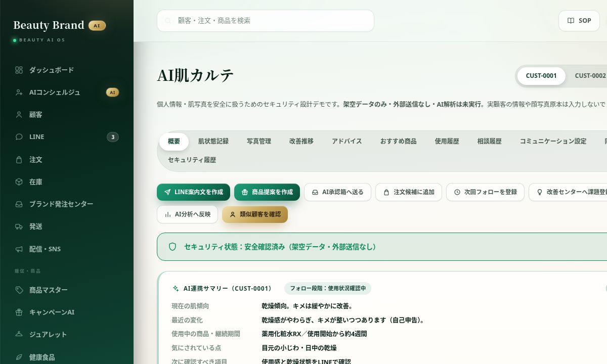
Task: Click the text 乾燥傾向。キメは緩やかに改善。
Action: (x=308, y=306)
